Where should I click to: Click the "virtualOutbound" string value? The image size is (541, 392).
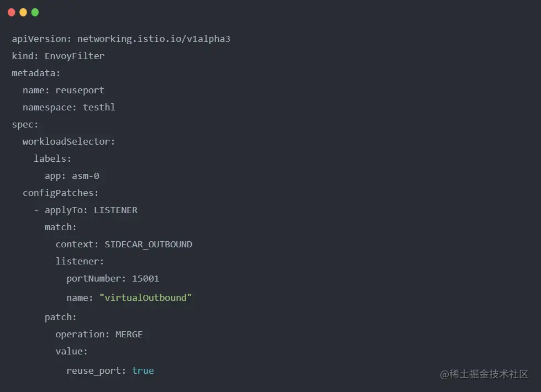(x=145, y=298)
